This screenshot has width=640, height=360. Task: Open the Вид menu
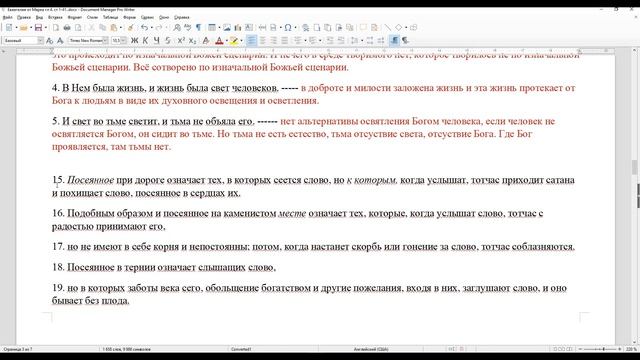coord(39,18)
